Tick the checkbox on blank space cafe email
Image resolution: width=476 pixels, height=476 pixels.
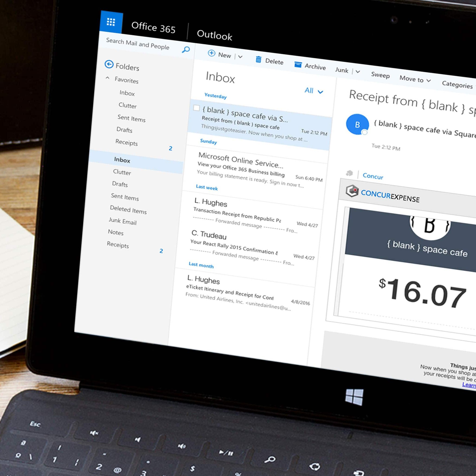[x=196, y=108]
